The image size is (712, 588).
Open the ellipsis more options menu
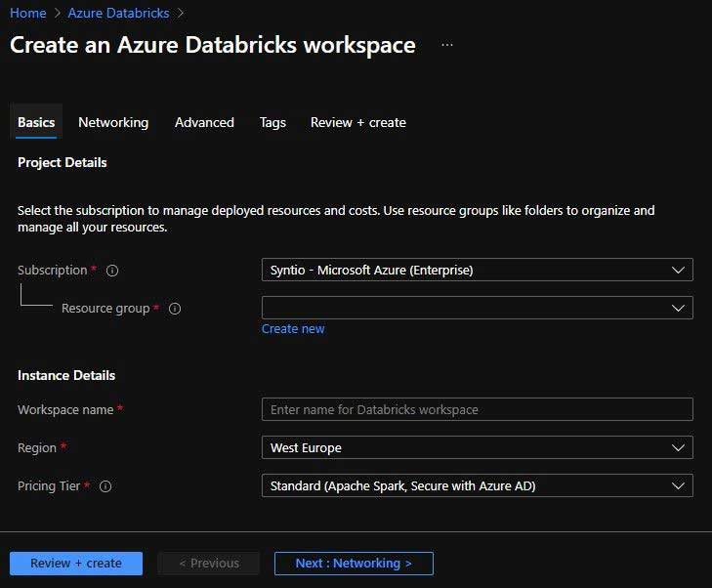[447, 45]
